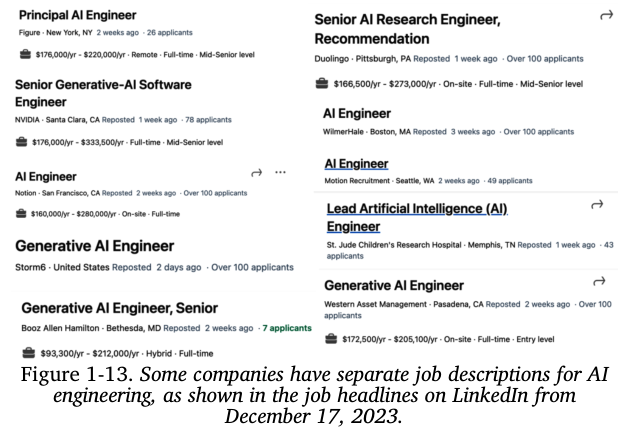Click briefcase icon beside Notion salary range
This screenshot has height=440, width=632.
tap(22, 213)
